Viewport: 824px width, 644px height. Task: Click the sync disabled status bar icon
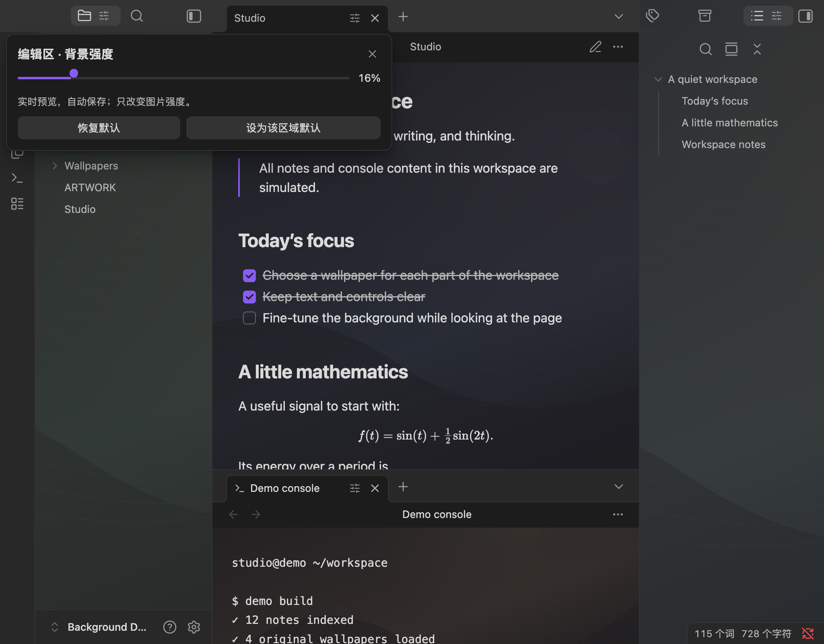pyautogui.click(x=808, y=634)
